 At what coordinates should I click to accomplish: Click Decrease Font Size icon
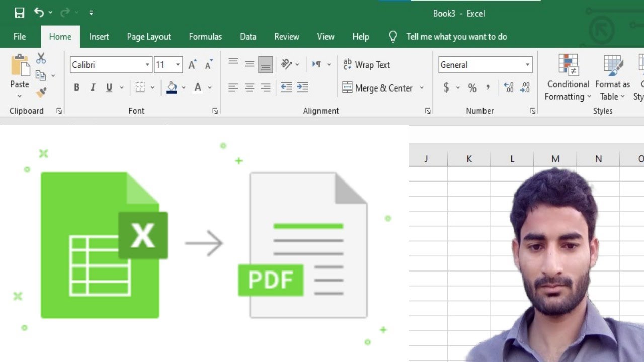click(x=209, y=65)
